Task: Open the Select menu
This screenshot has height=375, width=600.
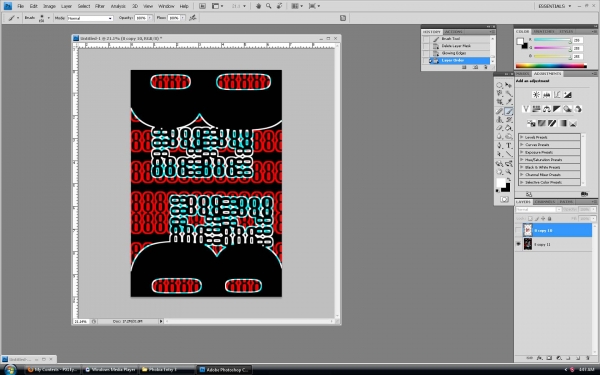Action: (84, 6)
